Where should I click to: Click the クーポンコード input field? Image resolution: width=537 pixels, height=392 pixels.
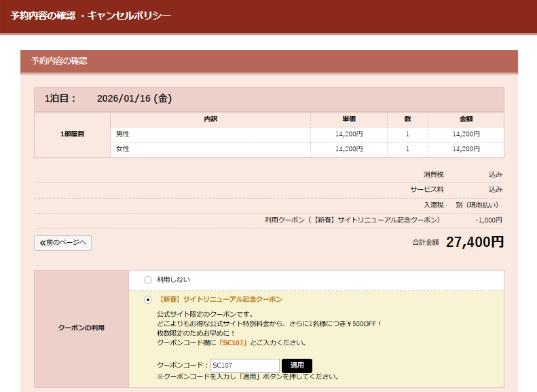[x=244, y=366]
